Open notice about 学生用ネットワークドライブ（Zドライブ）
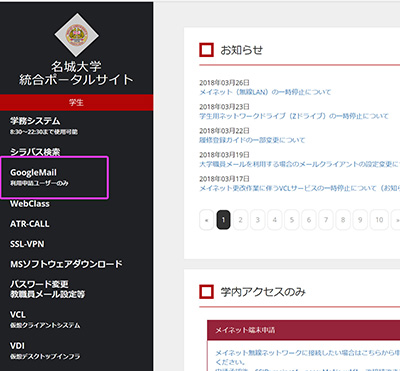The image size is (400, 371). pos(294,116)
